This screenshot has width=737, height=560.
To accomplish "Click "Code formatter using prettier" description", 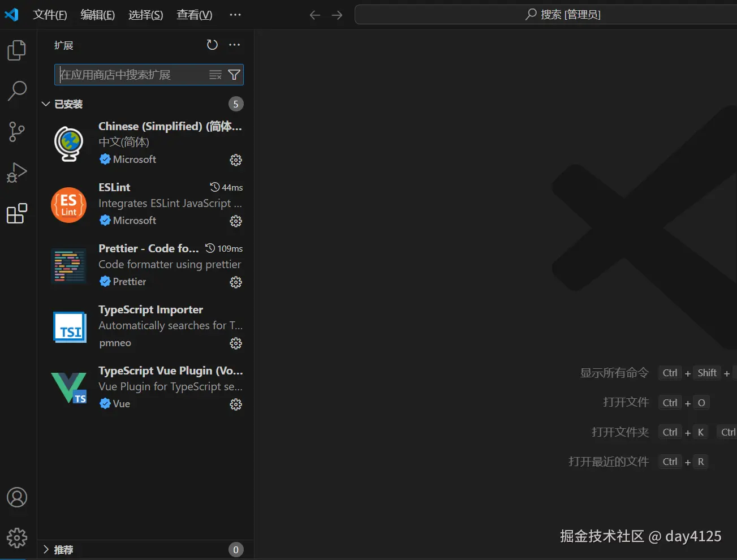I will point(170,264).
